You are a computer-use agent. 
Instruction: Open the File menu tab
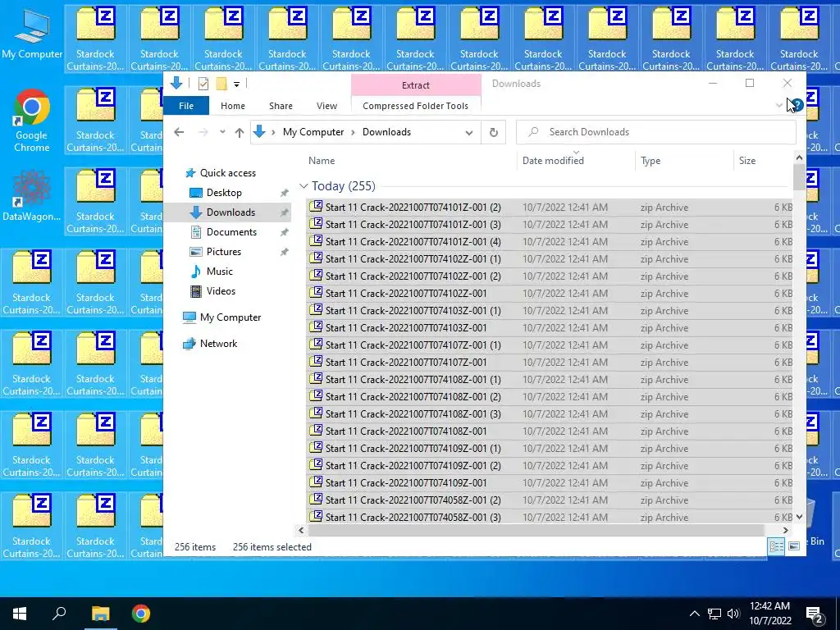click(186, 106)
